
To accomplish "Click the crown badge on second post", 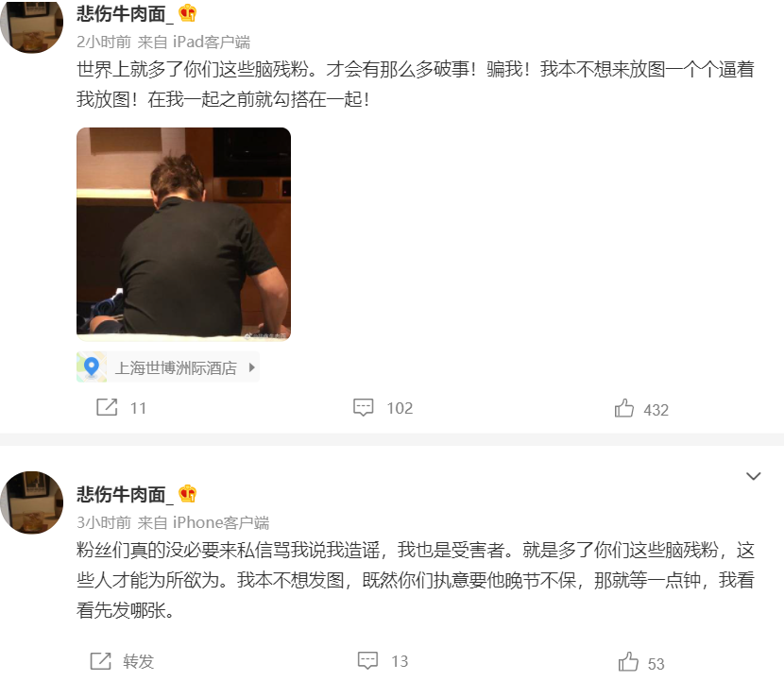I will (188, 493).
